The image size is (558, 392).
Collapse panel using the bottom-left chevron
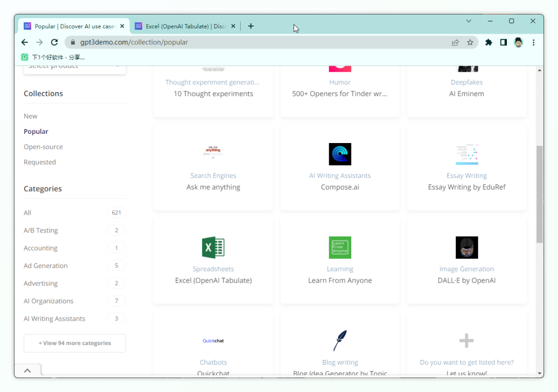coord(27,370)
